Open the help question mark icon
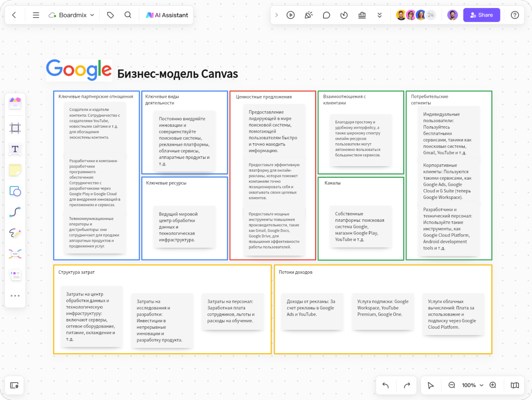532x400 pixels. (515, 15)
